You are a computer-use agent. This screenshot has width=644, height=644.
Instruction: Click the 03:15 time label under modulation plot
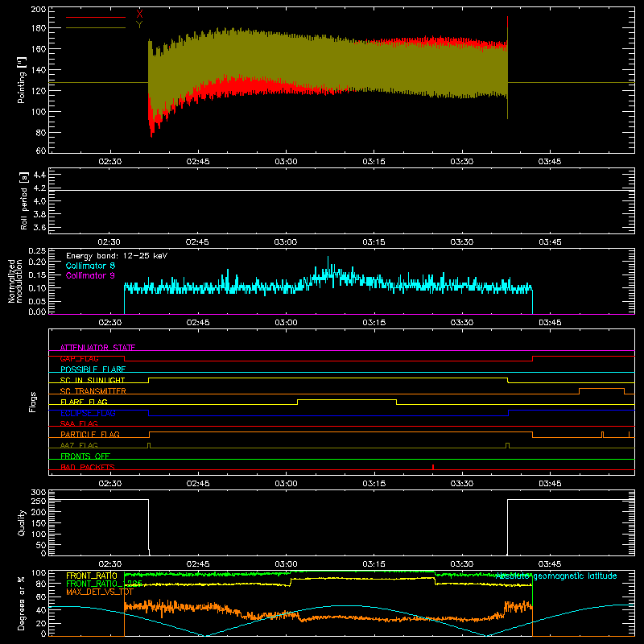pos(374,323)
